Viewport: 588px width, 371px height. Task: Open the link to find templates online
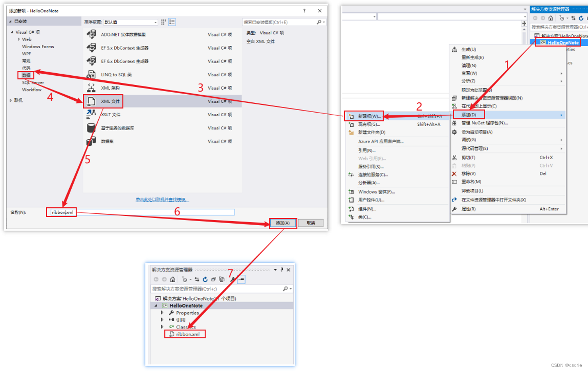point(162,199)
